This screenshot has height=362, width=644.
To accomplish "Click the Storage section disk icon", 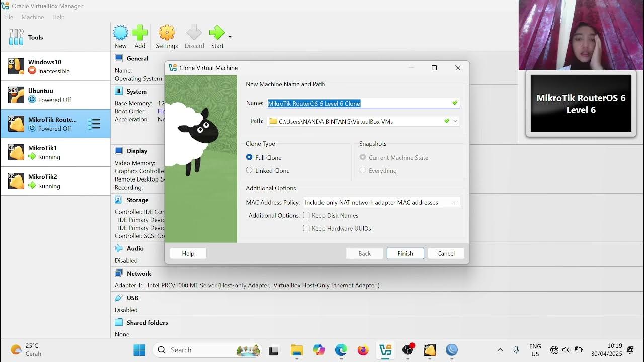I will coord(119,200).
